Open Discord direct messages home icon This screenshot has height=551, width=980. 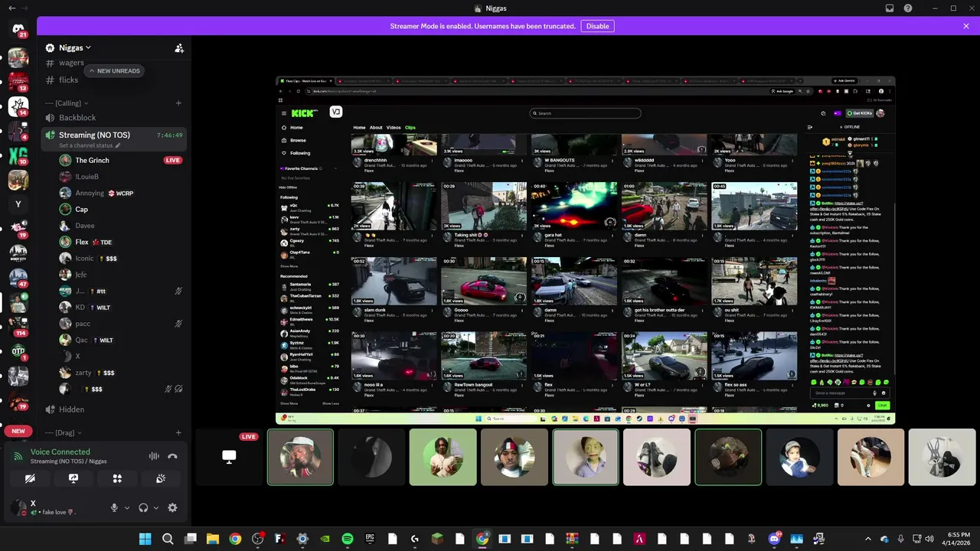[x=18, y=30]
